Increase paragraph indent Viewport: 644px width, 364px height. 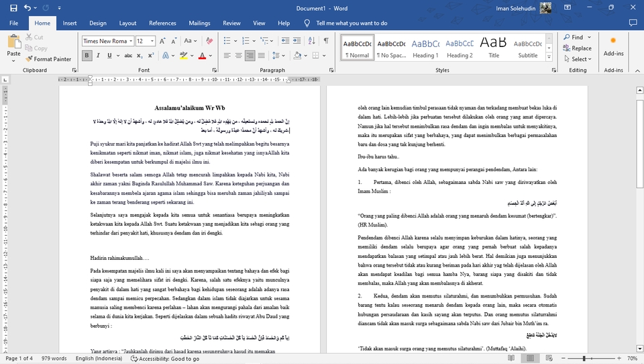297,41
